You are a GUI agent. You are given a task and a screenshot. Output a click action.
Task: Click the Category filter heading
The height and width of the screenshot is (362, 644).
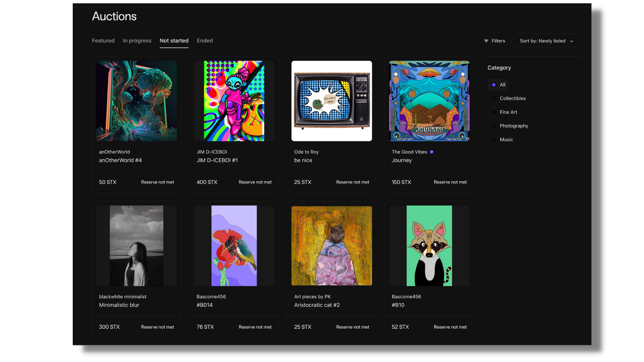(499, 68)
